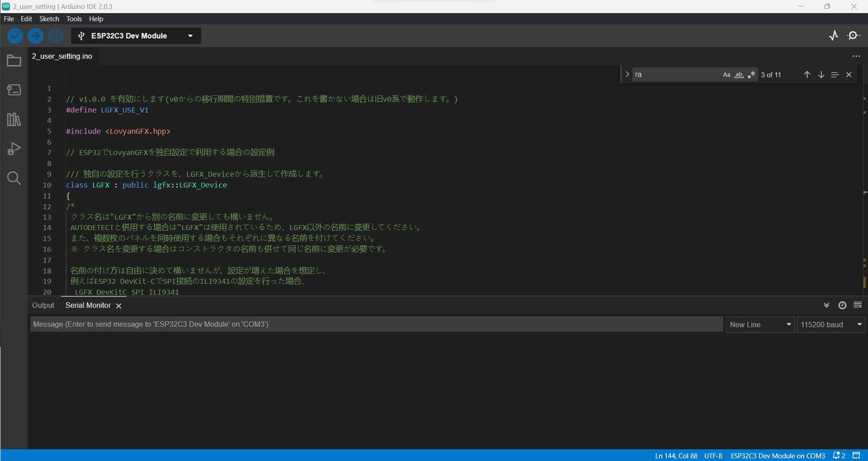Open the Search sidebar icon
This screenshot has height=461, width=868.
[14, 178]
